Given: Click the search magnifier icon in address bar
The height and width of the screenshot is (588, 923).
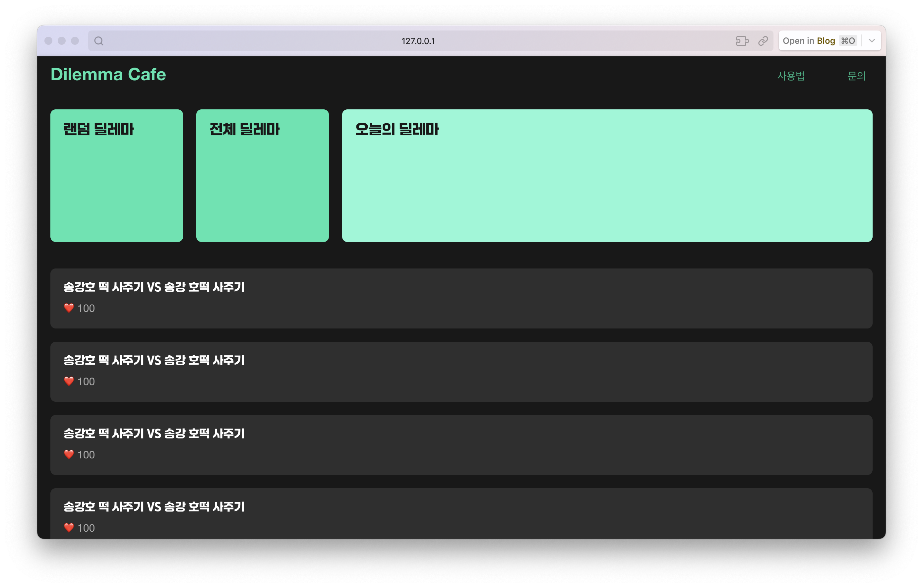Looking at the screenshot, I should [x=98, y=41].
